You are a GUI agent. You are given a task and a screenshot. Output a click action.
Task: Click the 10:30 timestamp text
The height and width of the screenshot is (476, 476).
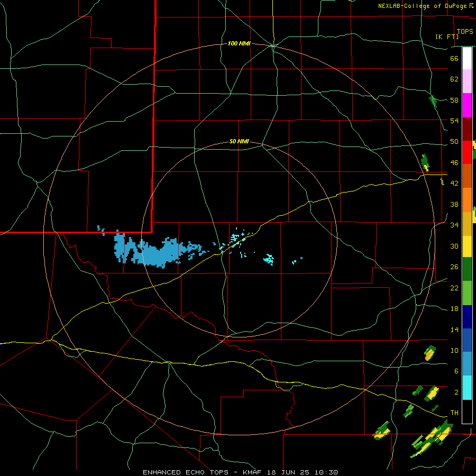[x=326, y=472]
